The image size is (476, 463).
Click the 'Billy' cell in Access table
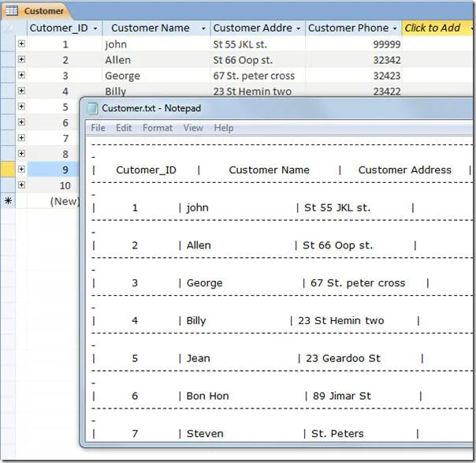coord(156,91)
